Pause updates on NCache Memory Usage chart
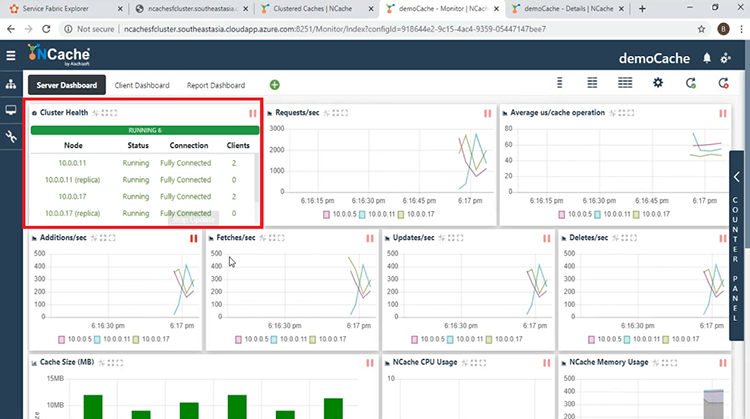This screenshot has width=750, height=419. tap(723, 363)
